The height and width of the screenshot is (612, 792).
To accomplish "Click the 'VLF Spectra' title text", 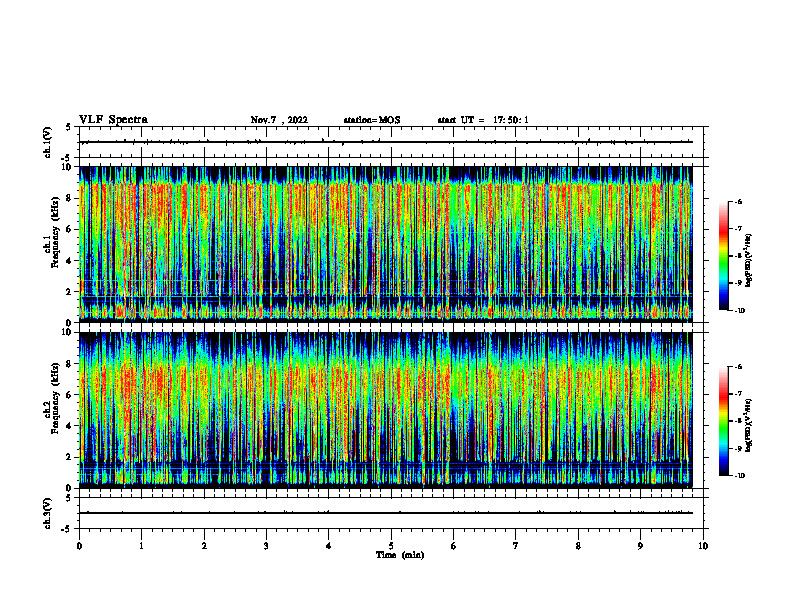I will pos(113,120).
